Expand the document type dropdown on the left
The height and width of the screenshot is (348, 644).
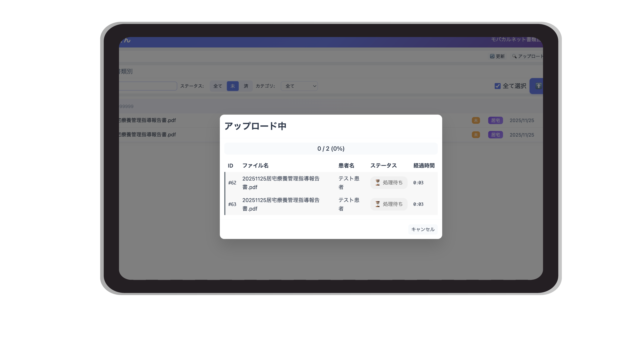tap(148, 86)
